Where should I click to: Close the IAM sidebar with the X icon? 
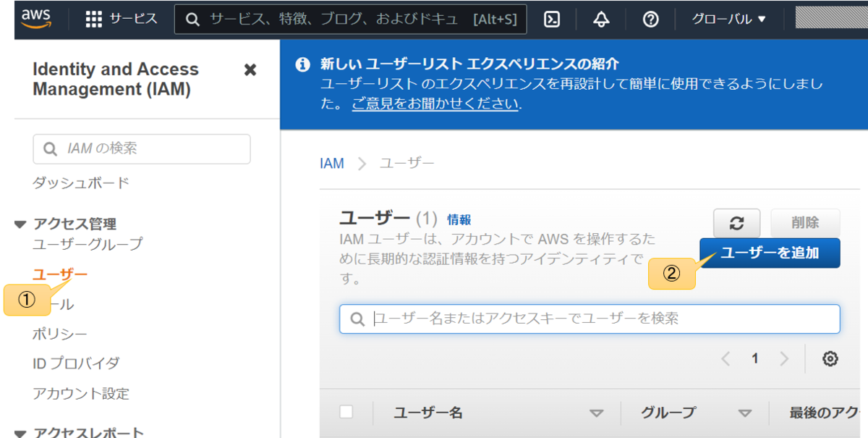click(x=250, y=70)
